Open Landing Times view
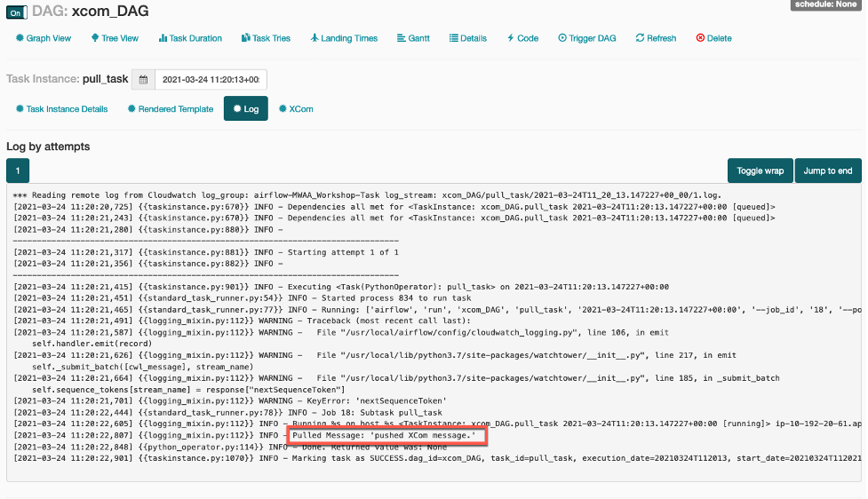868x499 pixels. point(344,38)
